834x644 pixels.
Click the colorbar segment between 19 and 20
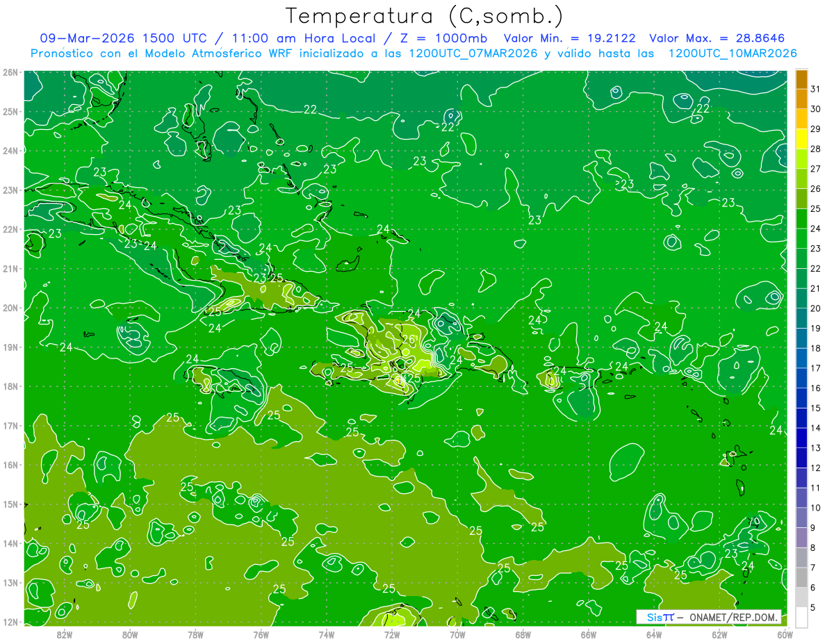(801, 318)
